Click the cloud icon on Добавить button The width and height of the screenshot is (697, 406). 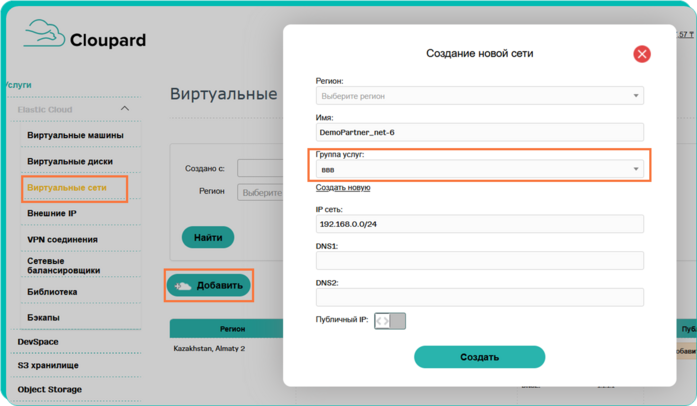point(183,286)
